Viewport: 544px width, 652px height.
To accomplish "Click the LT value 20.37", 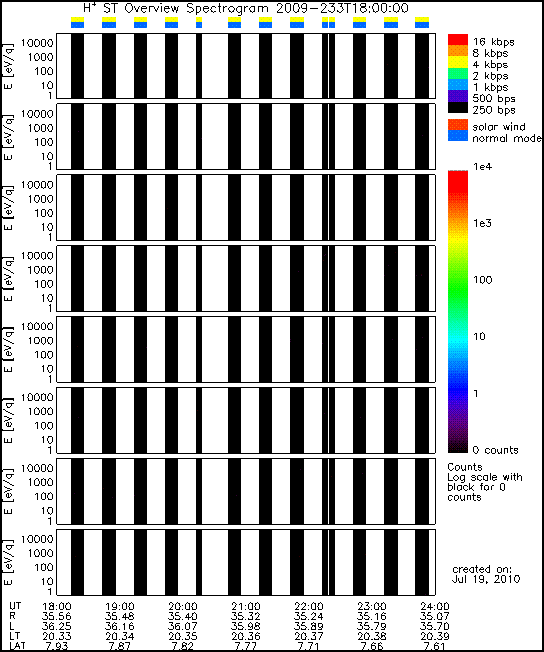I will pos(309,636).
